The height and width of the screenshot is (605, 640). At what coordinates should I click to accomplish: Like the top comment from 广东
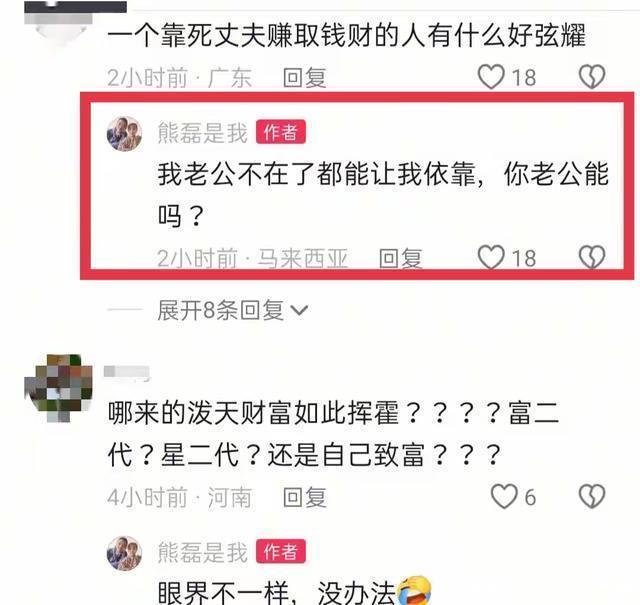(491, 77)
